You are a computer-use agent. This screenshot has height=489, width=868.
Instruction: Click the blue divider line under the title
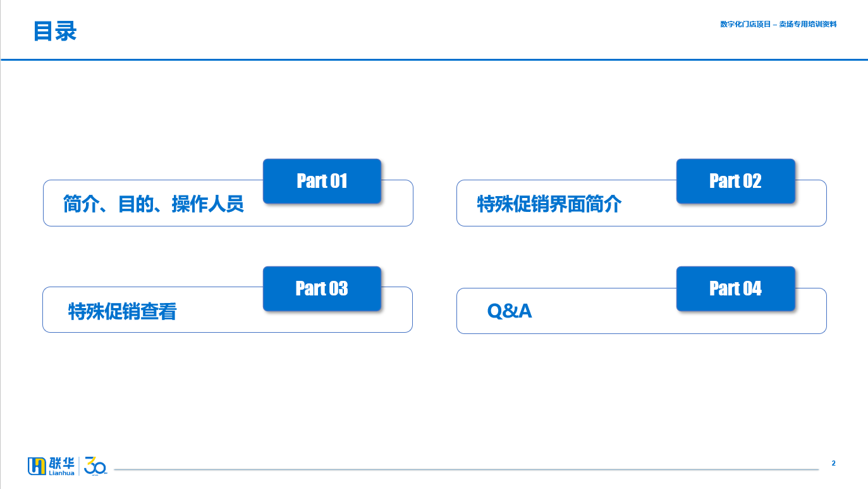tap(434, 59)
